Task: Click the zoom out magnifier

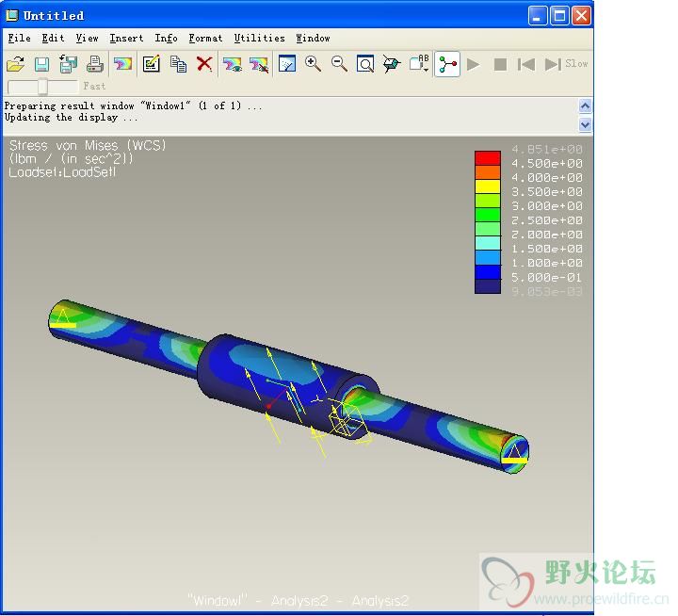Action: click(339, 64)
